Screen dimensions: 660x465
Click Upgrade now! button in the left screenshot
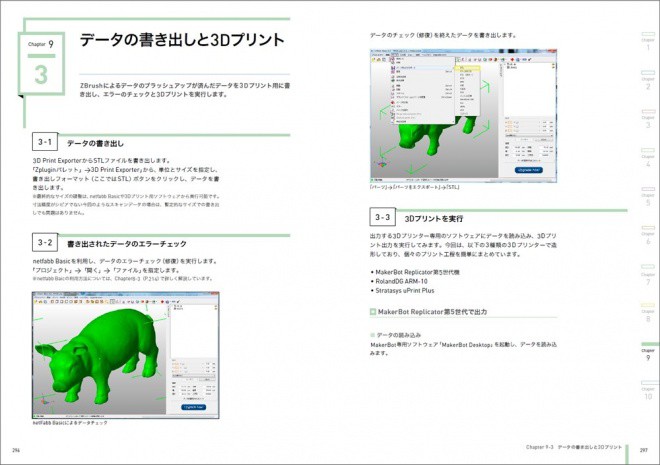pos(194,407)
